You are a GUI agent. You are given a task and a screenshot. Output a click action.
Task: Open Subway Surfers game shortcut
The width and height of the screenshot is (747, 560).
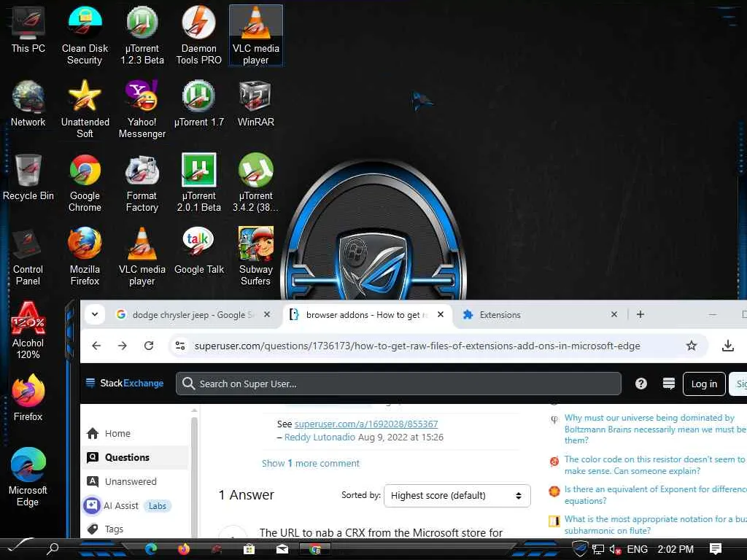point(256,257)
